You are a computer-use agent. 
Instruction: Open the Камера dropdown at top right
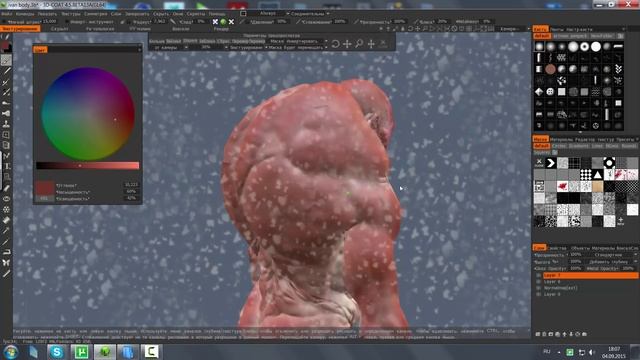click(x=513, y=29)
